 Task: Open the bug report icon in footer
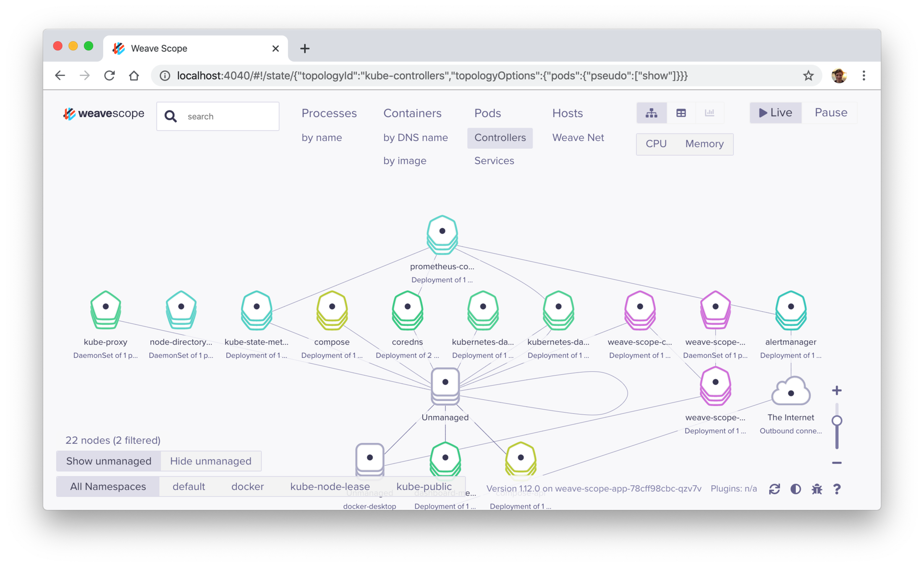pos(817,489)
